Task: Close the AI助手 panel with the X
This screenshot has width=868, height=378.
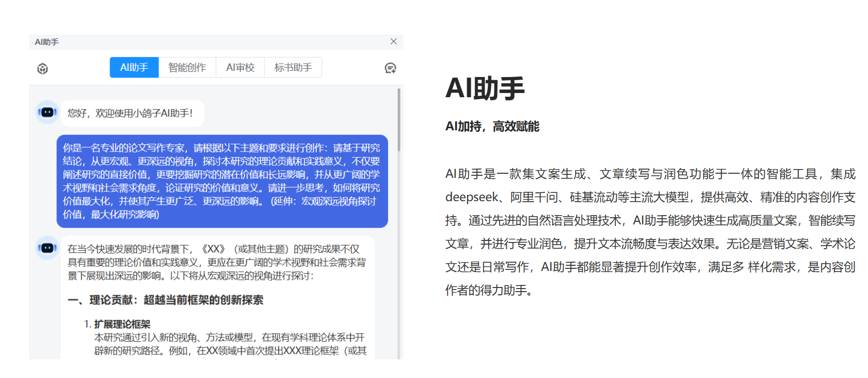Action: tap(394, 41)
